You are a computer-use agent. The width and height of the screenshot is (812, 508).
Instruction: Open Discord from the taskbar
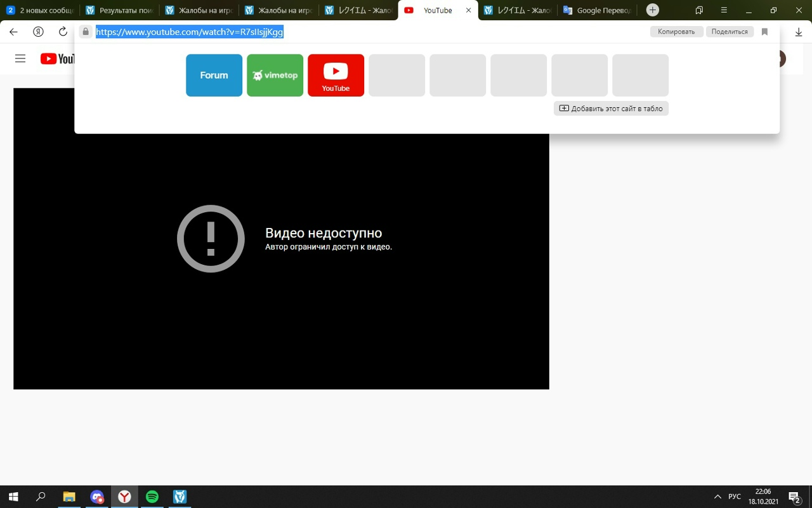click(97, 497)
